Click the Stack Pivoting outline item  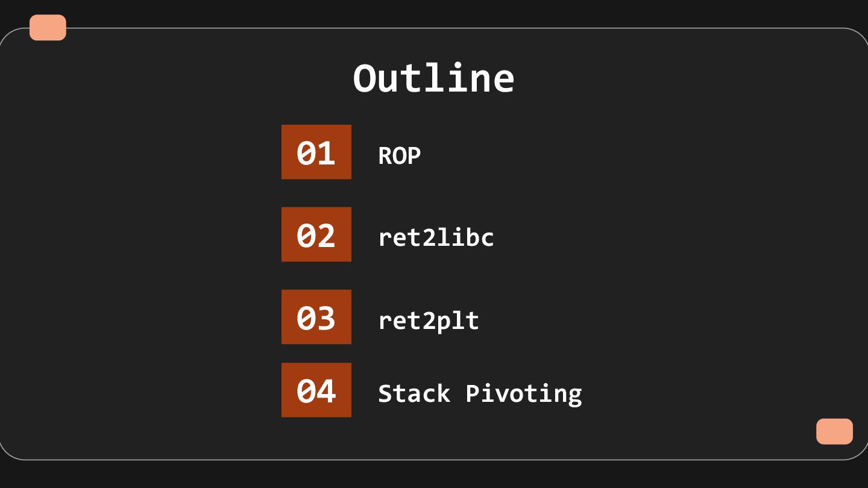(479, 393)
